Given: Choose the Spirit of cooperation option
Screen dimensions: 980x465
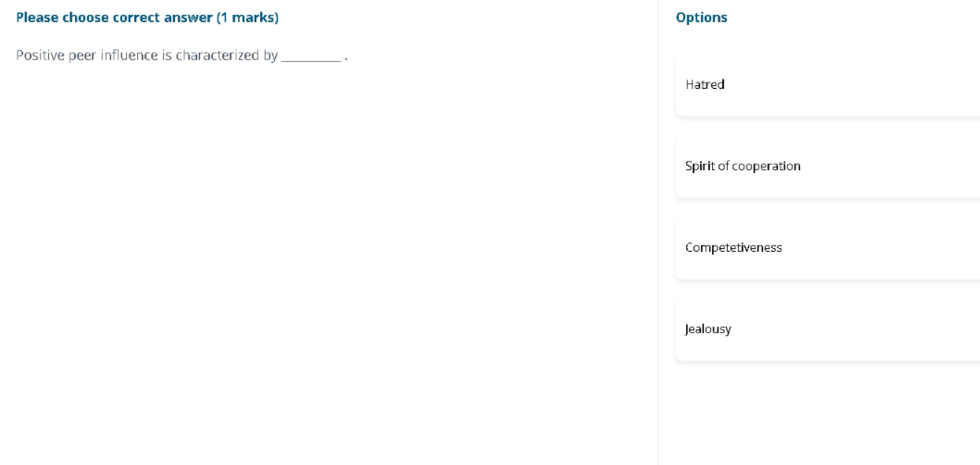Looking at the screenshot, I should pyautogui.click(x=827, y=166).
